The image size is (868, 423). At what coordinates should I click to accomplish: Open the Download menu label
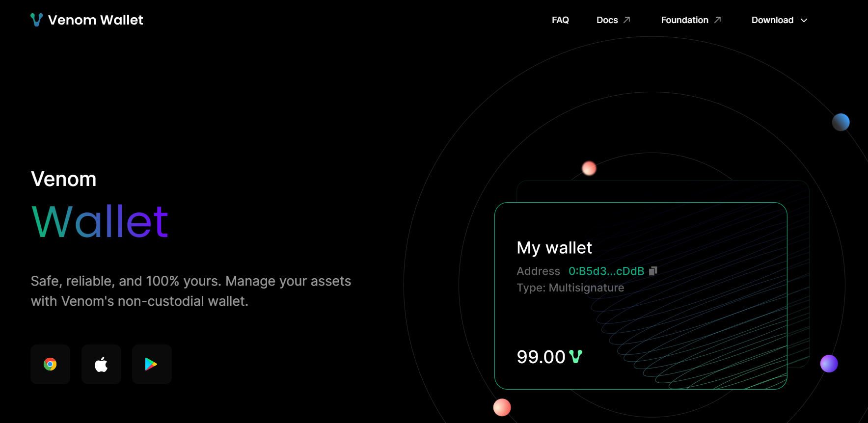[772, 20]
